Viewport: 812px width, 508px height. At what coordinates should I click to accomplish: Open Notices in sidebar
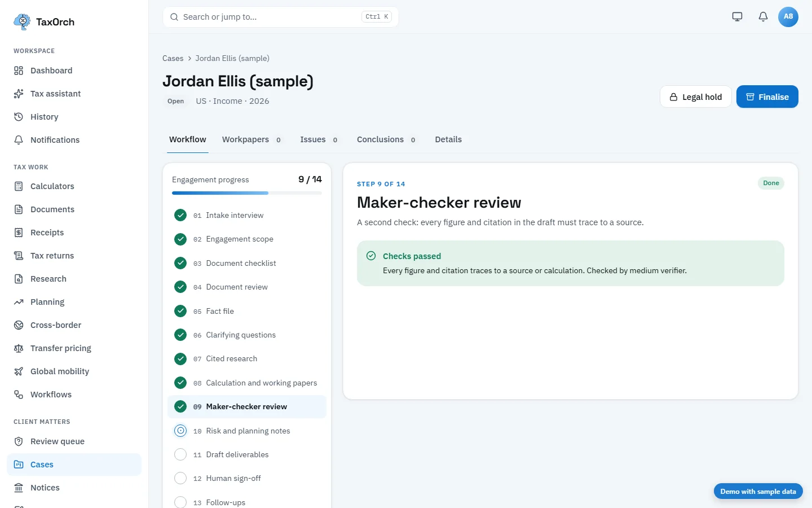[x=74, y=488]
